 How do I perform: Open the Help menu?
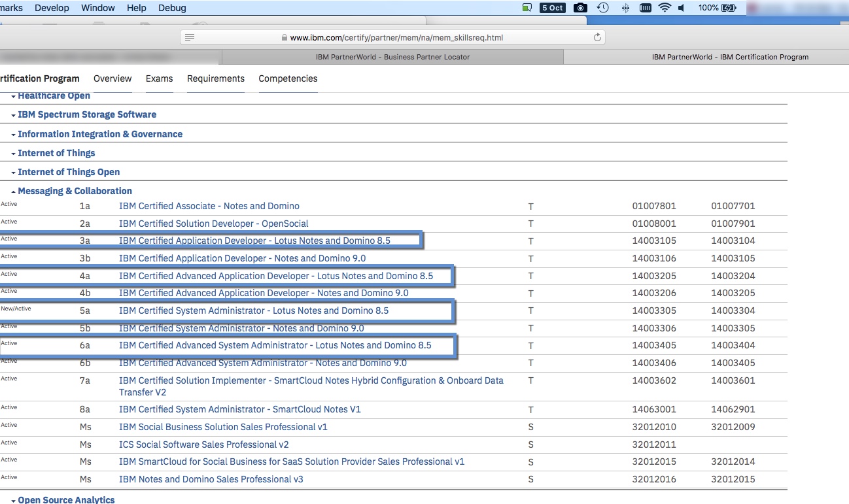(x=137, y=8)
